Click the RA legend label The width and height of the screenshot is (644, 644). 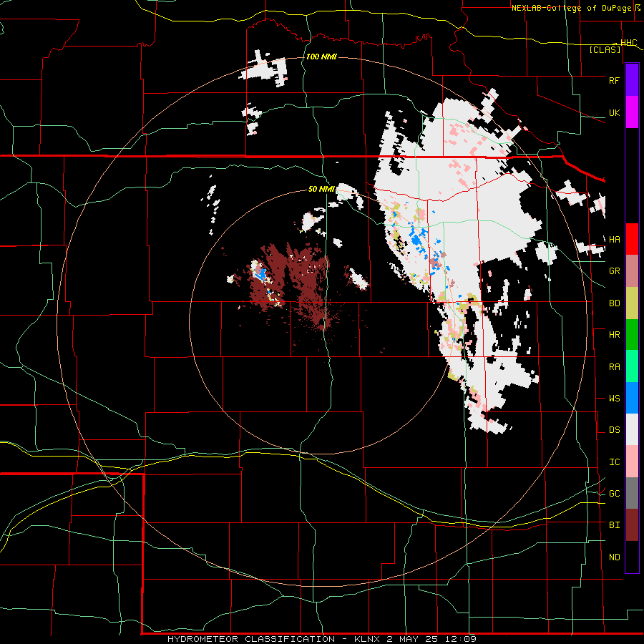pos(614,367)
